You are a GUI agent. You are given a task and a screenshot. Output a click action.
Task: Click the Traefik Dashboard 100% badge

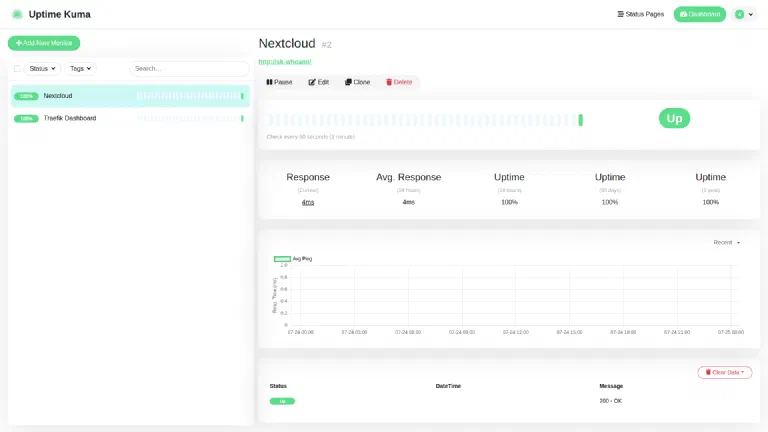pos(26,119)
